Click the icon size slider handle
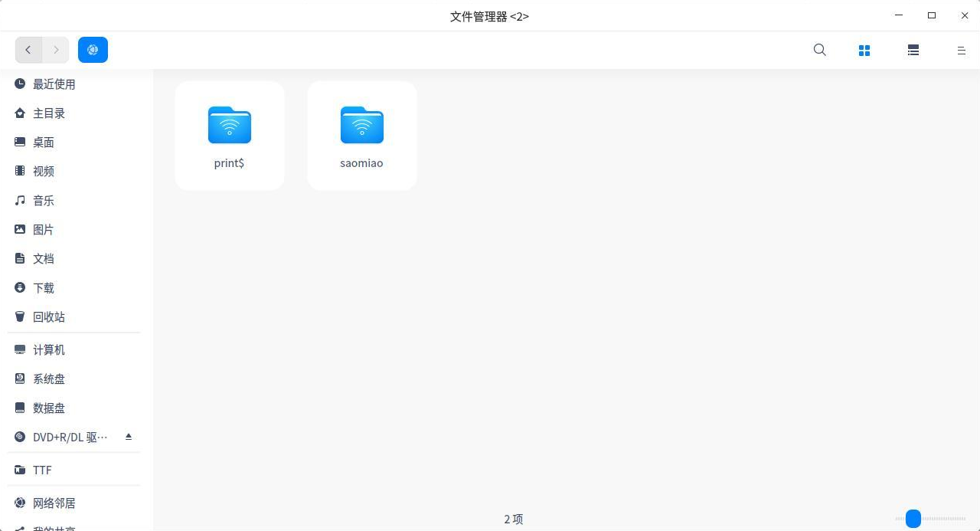This screenshot has height=531, width=980. (x=913, y=519)
